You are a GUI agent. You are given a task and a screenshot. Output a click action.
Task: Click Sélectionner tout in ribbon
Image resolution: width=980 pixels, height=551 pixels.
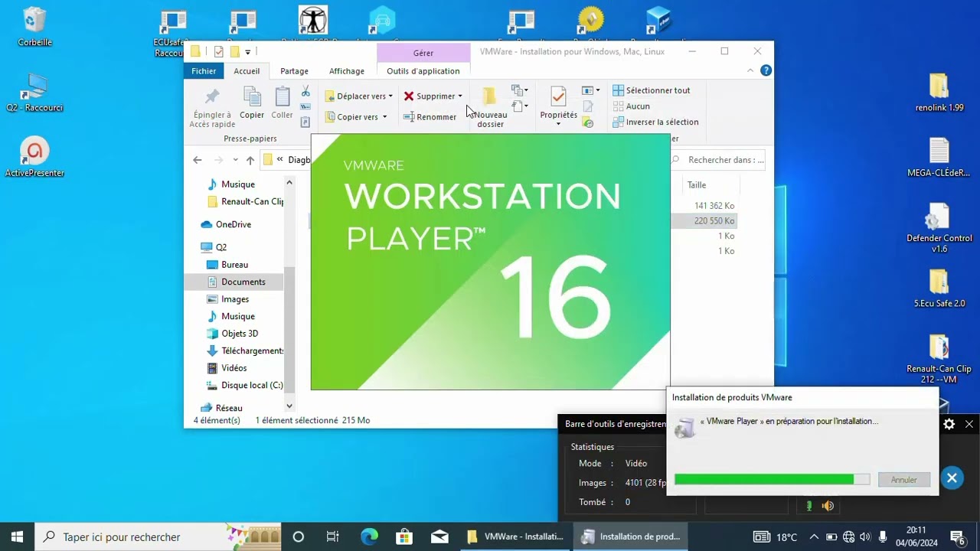[652, 90]
